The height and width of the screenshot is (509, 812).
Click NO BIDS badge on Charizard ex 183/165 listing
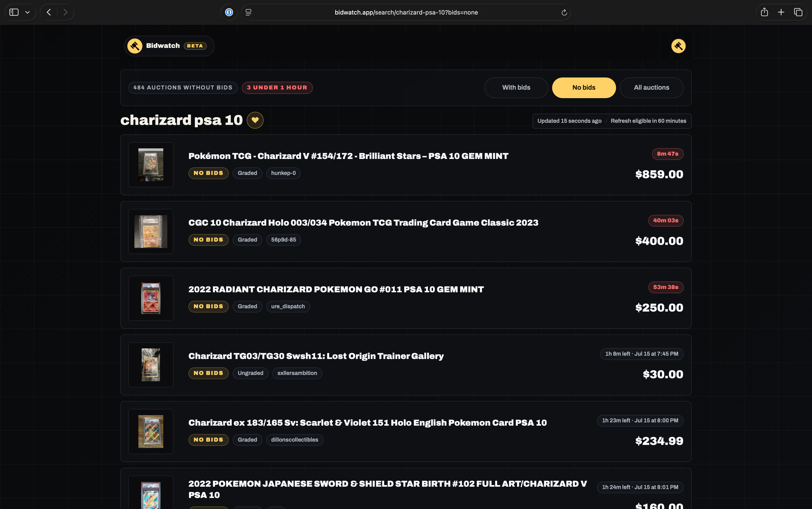(208, 440)
